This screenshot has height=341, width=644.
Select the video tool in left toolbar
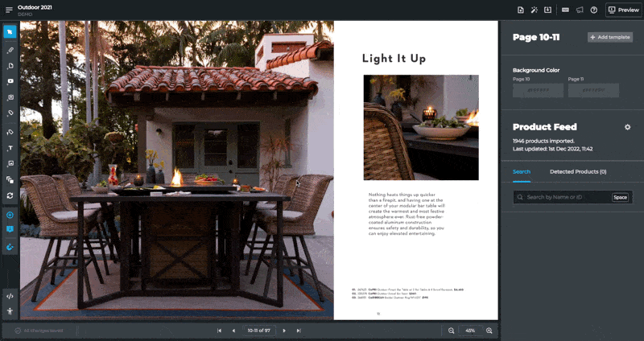coord(10,81)
